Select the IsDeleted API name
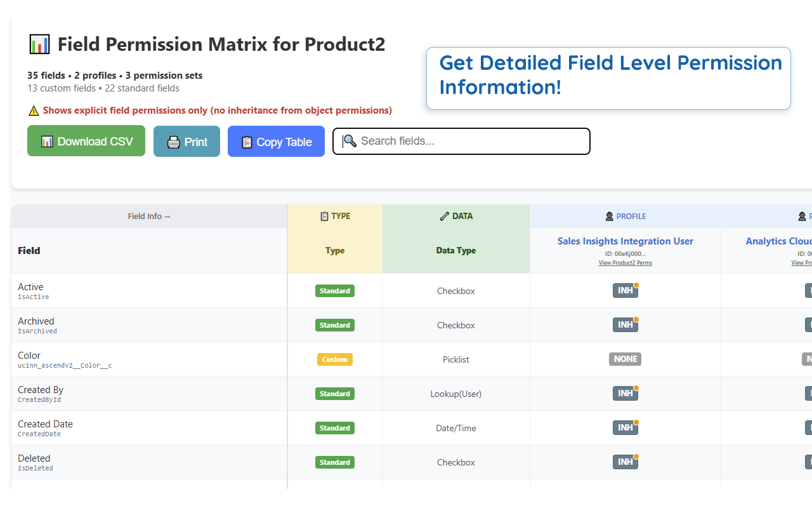812x508 pixels. click(x=36, y=469)
